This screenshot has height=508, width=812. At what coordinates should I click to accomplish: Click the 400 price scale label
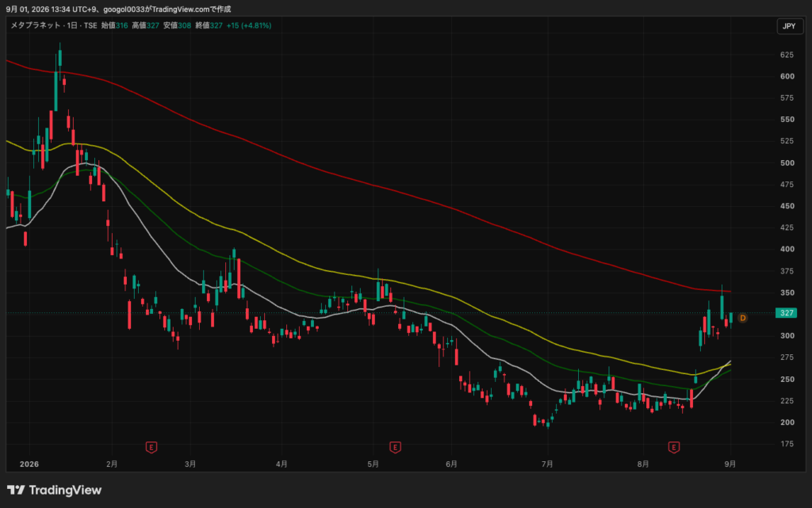787,249
